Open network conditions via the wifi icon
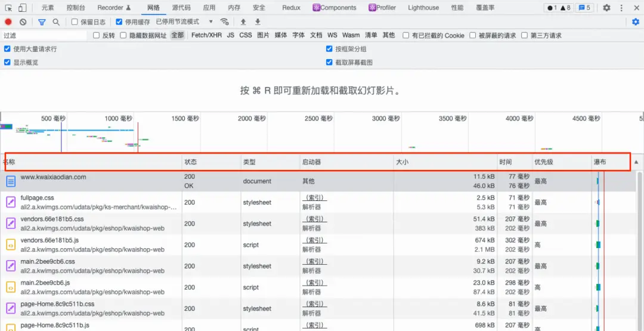Screen dimensions: 644x331 click(x=224, y=21)
